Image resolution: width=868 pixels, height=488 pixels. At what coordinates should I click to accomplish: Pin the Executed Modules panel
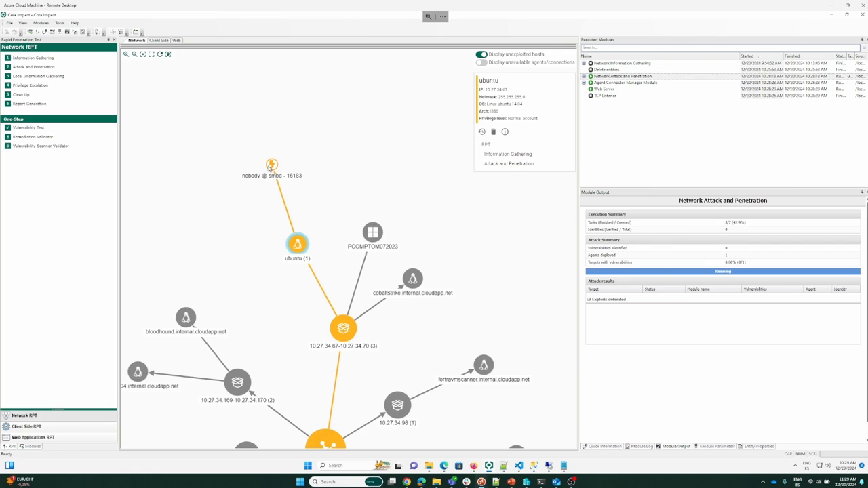[862, 40]
